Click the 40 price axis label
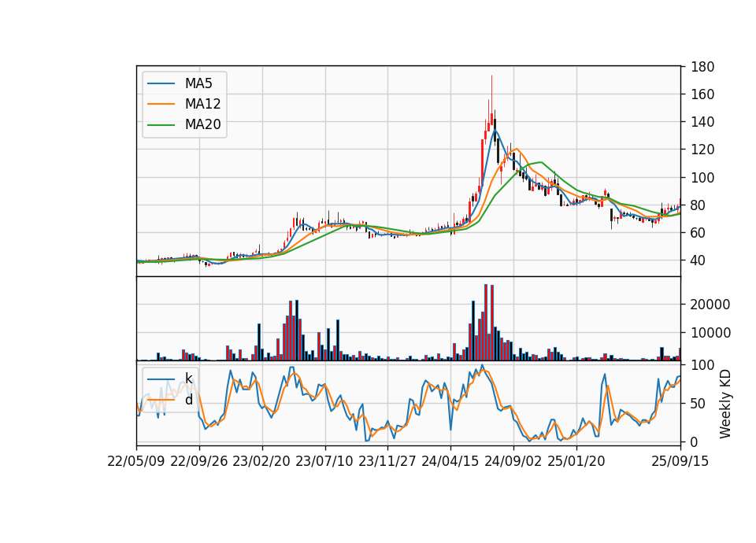The image size is (756, 543). (699, 260)
